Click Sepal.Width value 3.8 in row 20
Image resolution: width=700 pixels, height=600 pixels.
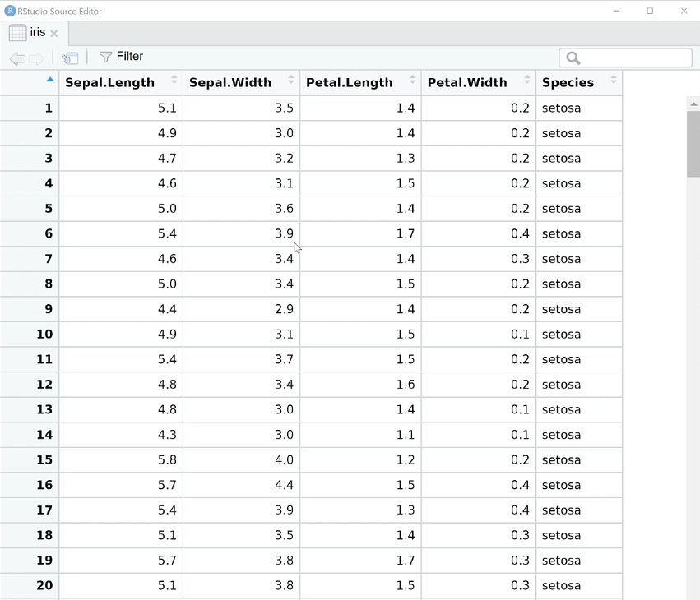284,585
